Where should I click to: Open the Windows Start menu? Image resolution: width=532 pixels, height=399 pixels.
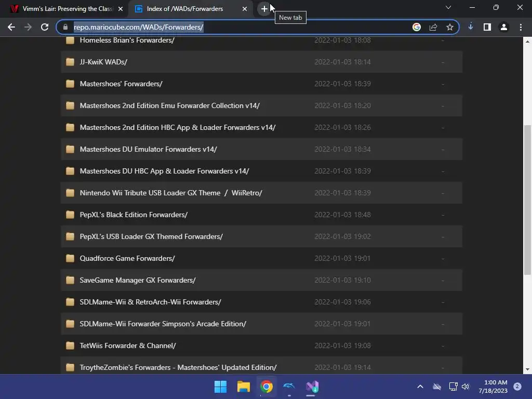(x=220, y=387)
